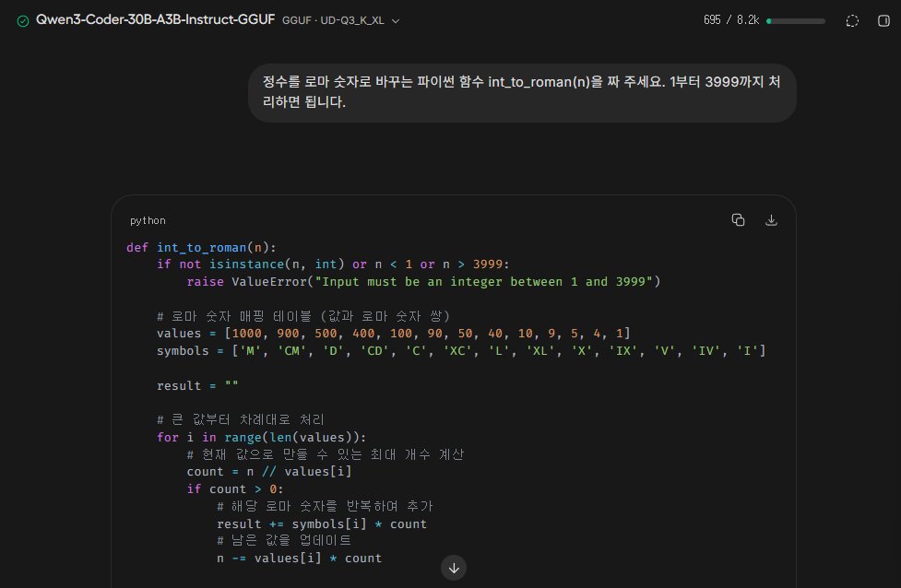901x588 pixels.
Task: Click the dashed circle icon in header
Action: tap(852, 20)
